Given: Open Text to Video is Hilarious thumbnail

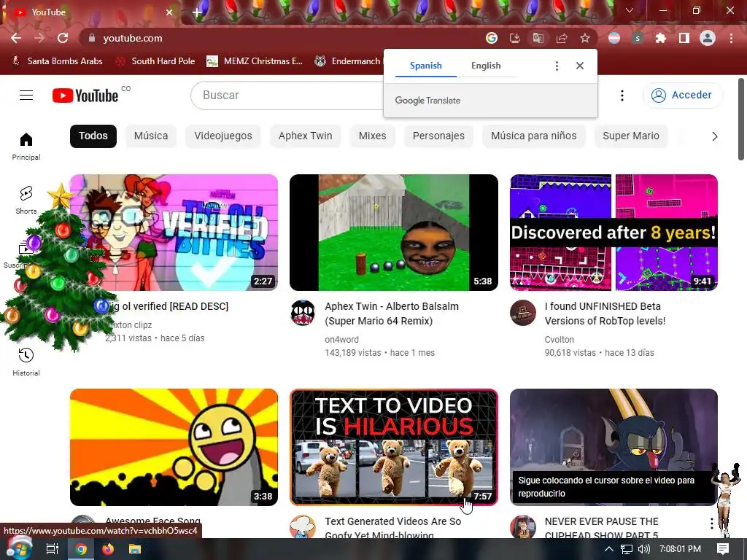Looking at the screenshot, I should (x=394, y=447).
